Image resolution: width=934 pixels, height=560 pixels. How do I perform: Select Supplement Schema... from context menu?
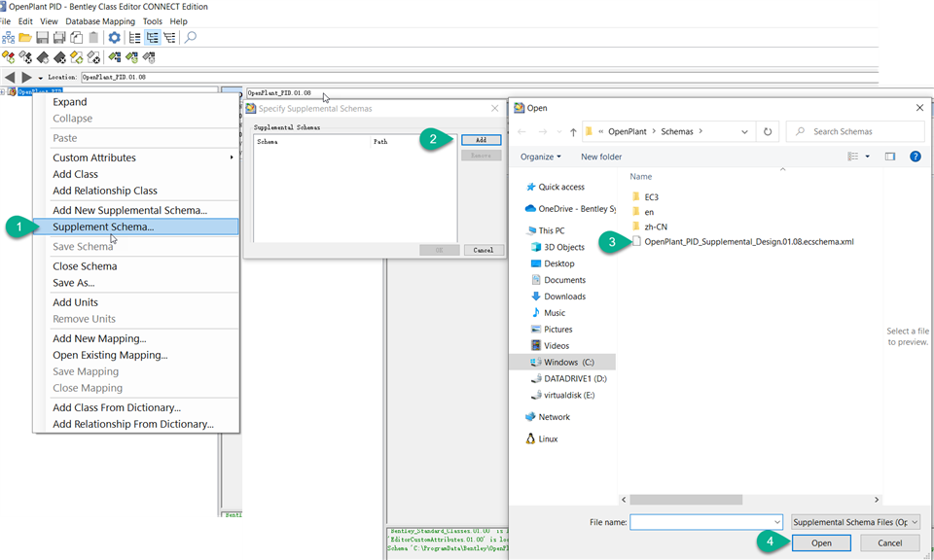[x=103, y=227]
